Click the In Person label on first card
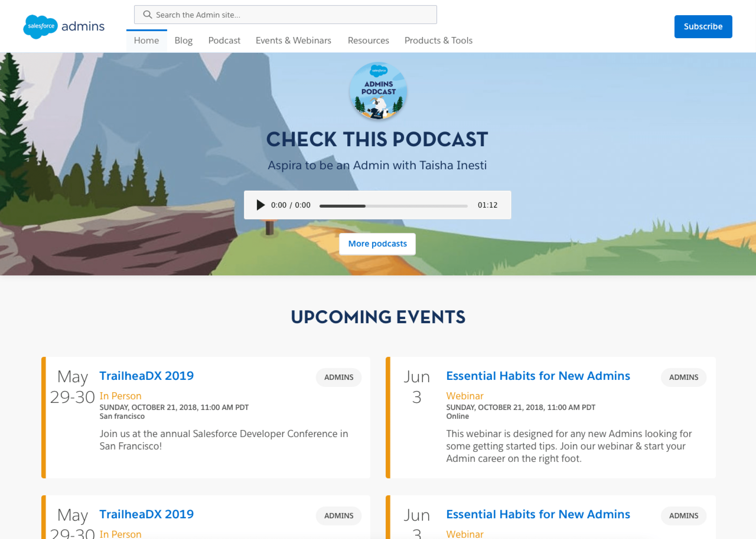 click(121, 396)
